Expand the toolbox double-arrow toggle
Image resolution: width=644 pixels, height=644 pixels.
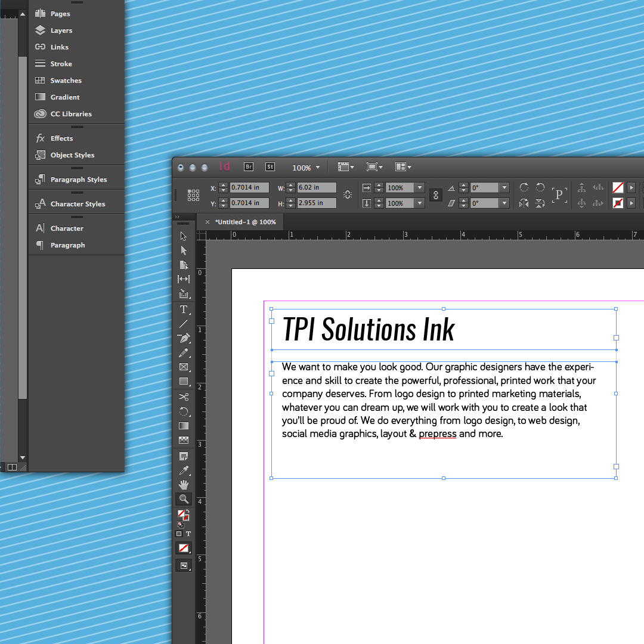click(x=178, y=217)
